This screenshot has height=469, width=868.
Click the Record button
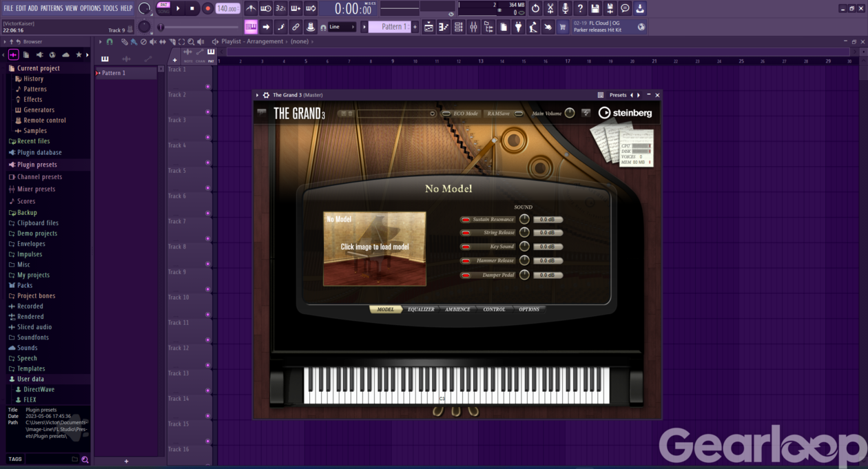[207, 8]
